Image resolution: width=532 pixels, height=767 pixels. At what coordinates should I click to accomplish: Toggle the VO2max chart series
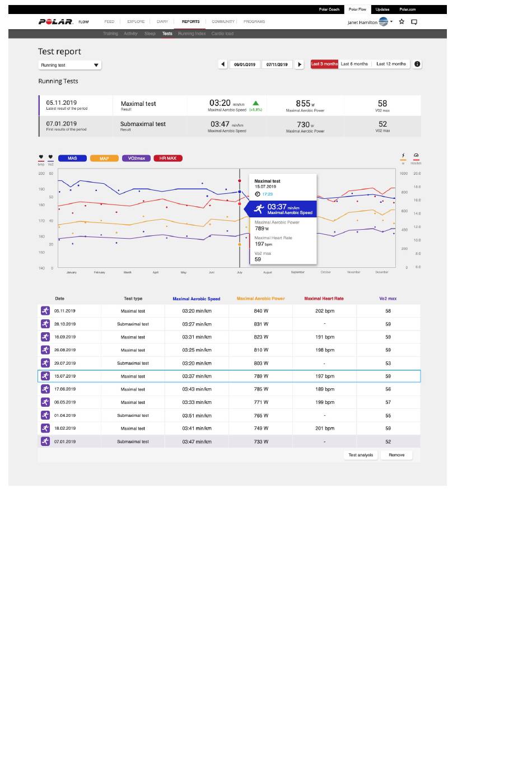click(x=136, y=158)
